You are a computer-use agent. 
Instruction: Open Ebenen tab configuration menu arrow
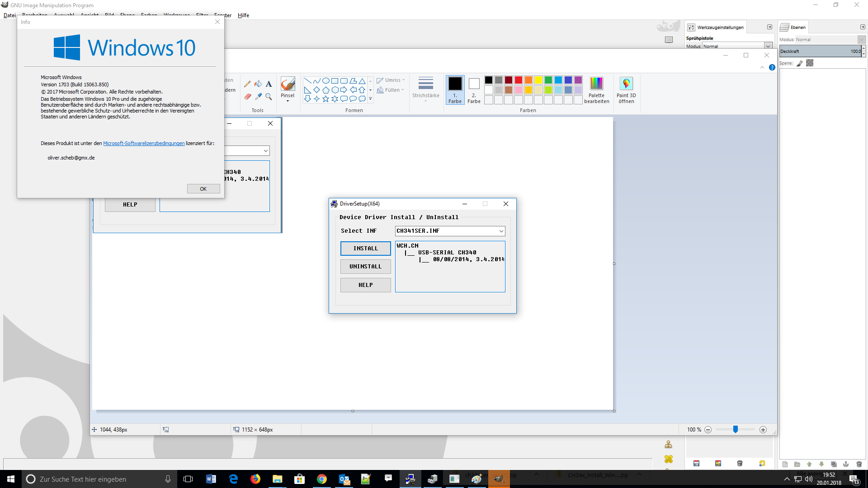[863, 27]
